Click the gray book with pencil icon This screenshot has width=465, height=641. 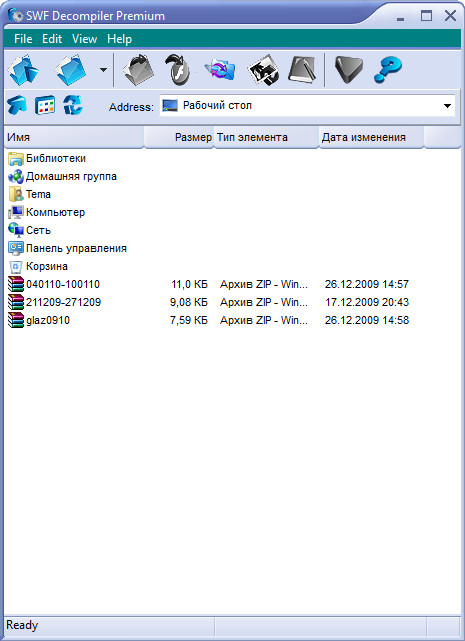302,69
